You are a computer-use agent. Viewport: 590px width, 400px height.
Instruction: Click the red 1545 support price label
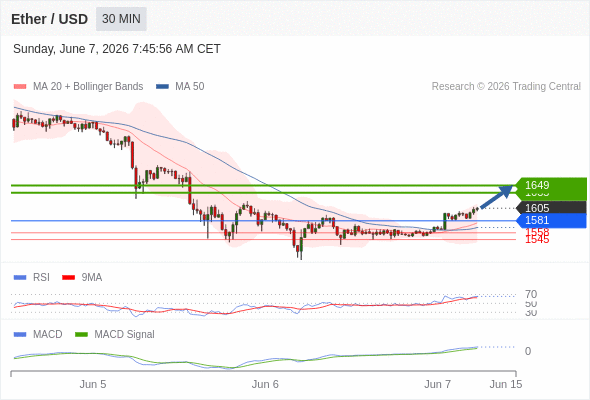(537, 240)
